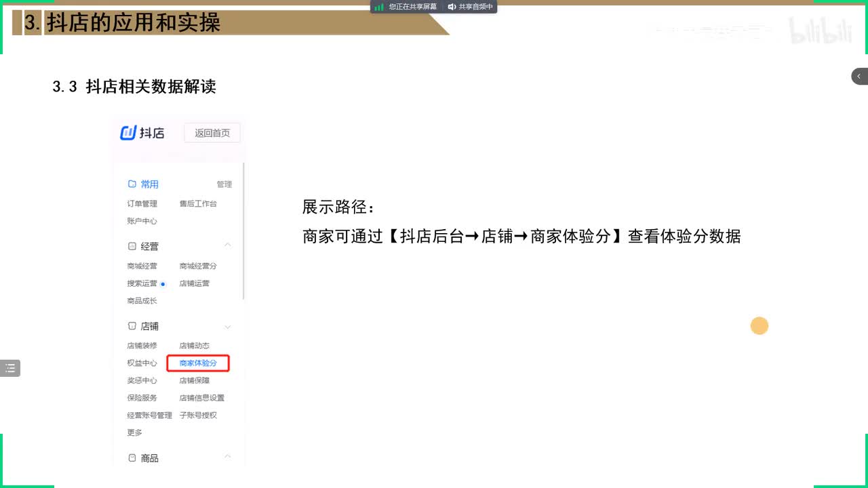Screen dimensions: 868x488
Task: Select 账户中心 in the sidebar
Action: click(x=142, y=221)
